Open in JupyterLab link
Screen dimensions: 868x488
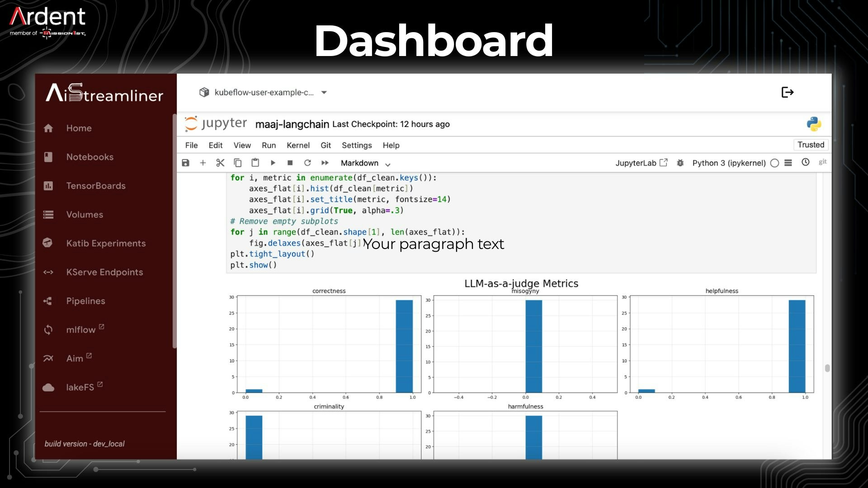coord(641,163)
